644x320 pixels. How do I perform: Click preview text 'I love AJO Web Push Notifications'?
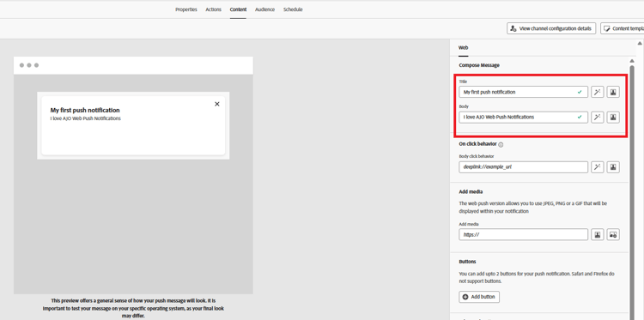[85, 118]
